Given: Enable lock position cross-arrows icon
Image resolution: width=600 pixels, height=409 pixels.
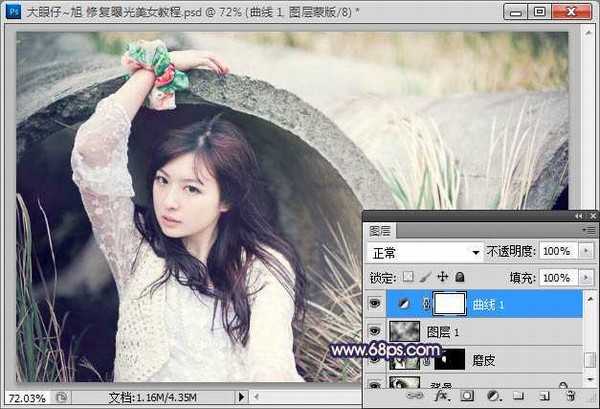Looking at the screenshot, I should pyautogui.click(x=442, y=276).
